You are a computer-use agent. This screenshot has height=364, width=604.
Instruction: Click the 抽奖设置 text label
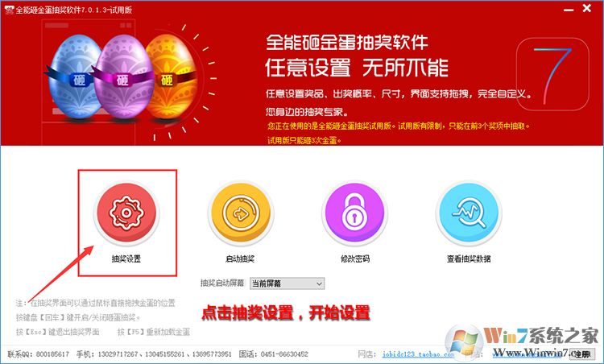pyautogui.click(x=126, y=259)
